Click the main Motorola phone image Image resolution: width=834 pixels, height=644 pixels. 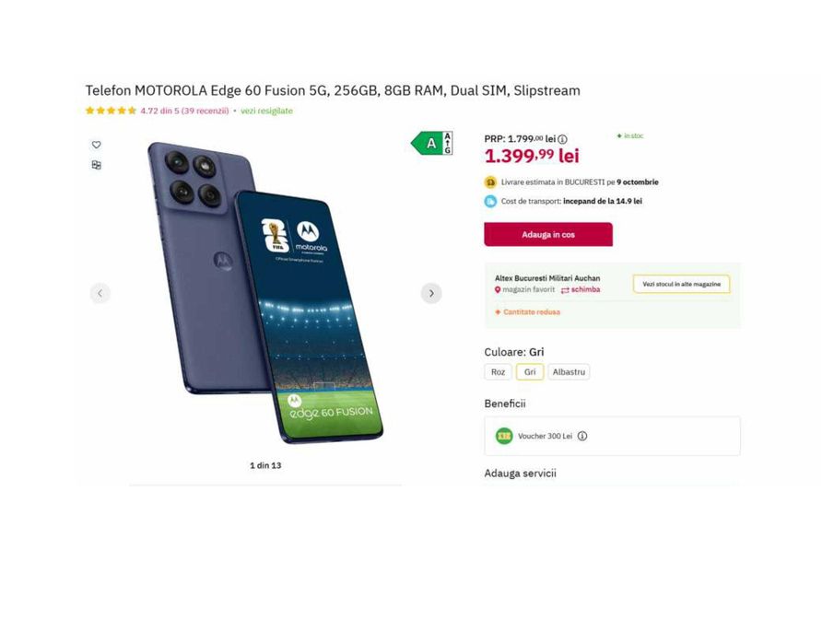click(265, 293)
